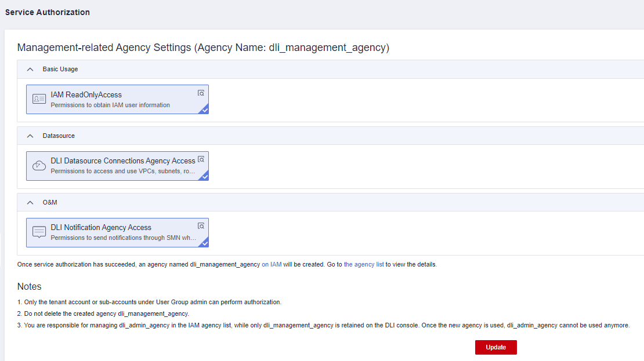Click the Notes heading
This screenshot has height=361, width=644.
29,286
